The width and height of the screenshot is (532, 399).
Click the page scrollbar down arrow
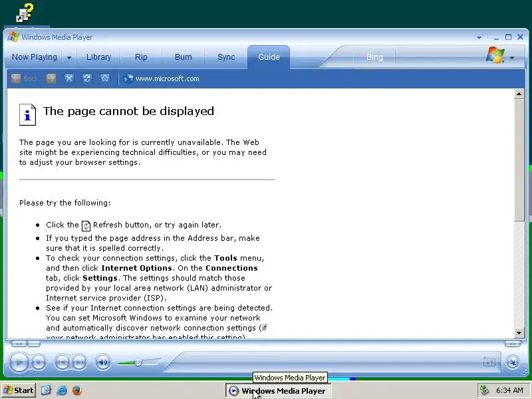pos(519,333)
